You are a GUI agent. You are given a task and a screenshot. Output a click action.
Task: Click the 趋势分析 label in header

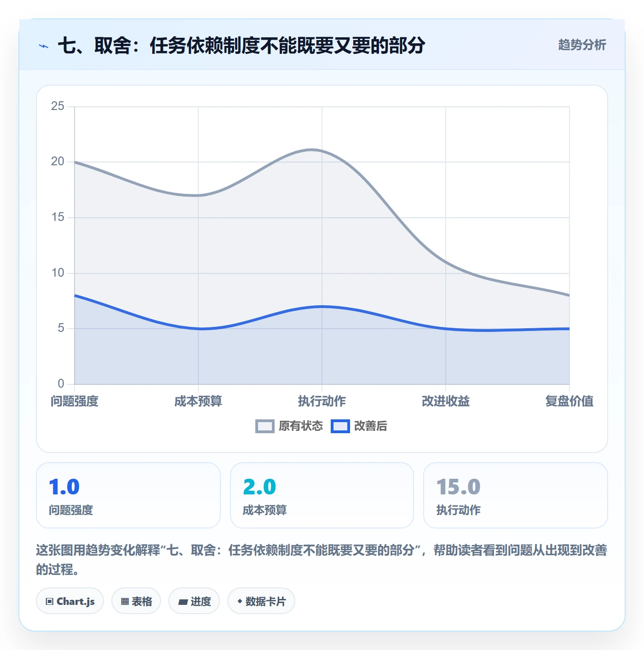click(582, 45)
